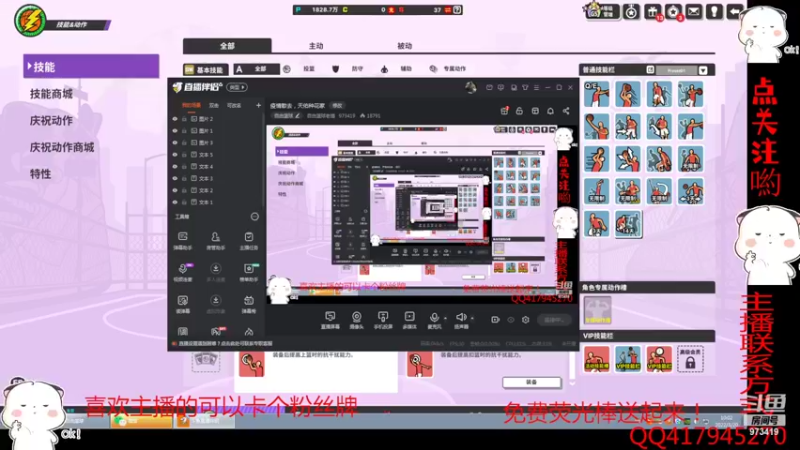Switch to the 全部 tab

click(x=227, y=46)
